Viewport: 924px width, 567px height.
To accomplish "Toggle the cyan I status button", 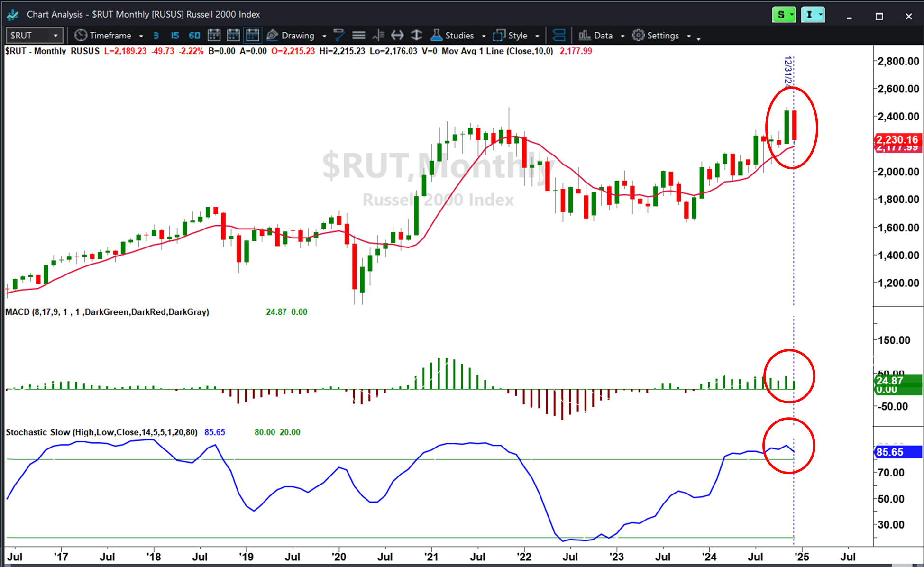I will tap(813, 15).
